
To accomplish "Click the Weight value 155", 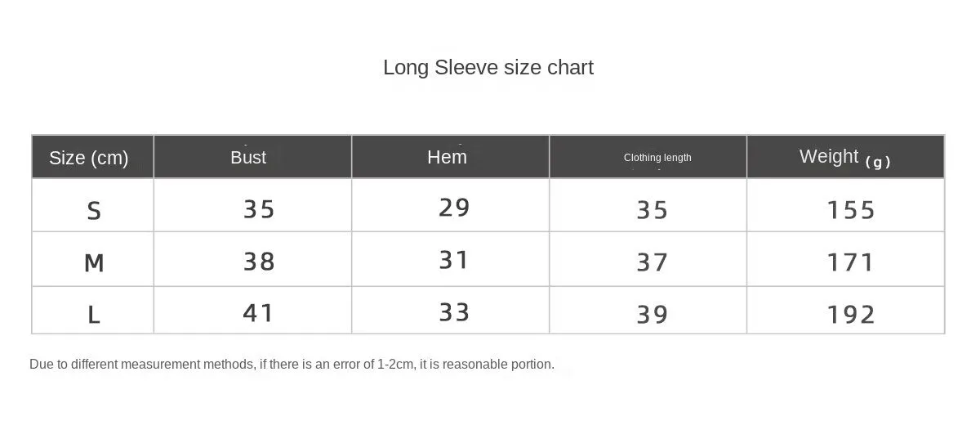I will click(x=851, y=210).
